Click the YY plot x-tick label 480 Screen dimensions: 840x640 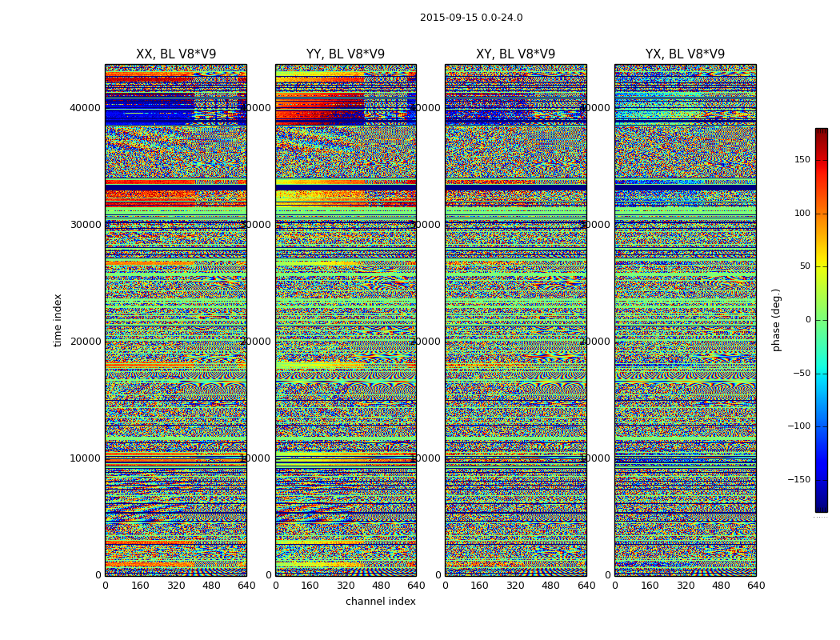click(381, 586)
